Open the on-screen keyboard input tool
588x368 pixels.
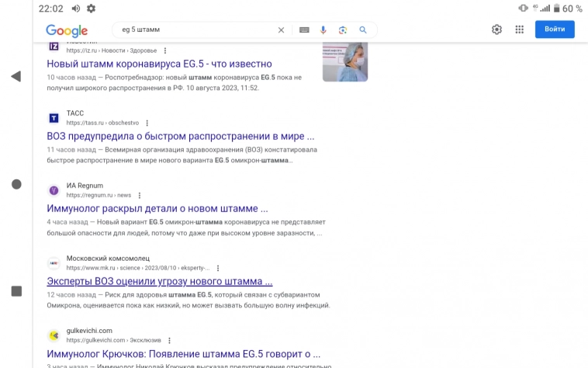303,30
